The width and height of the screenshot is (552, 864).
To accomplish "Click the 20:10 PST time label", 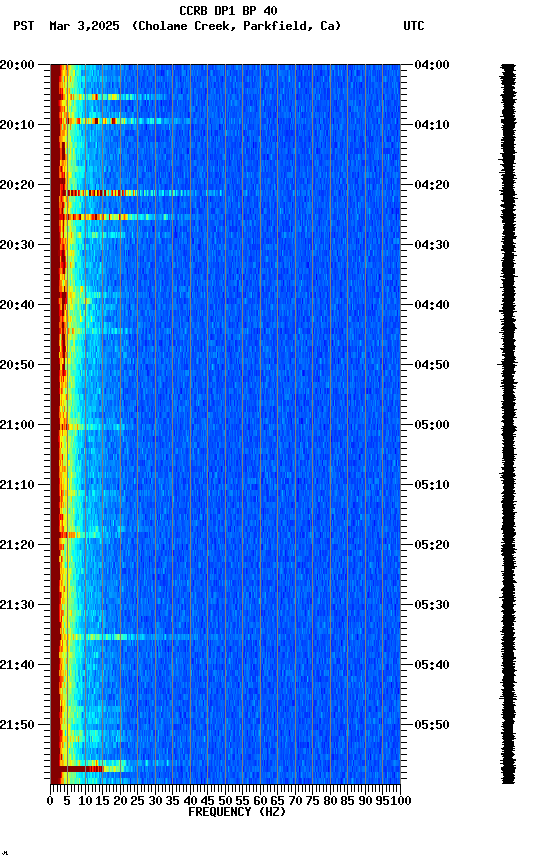I will [17, 125].
